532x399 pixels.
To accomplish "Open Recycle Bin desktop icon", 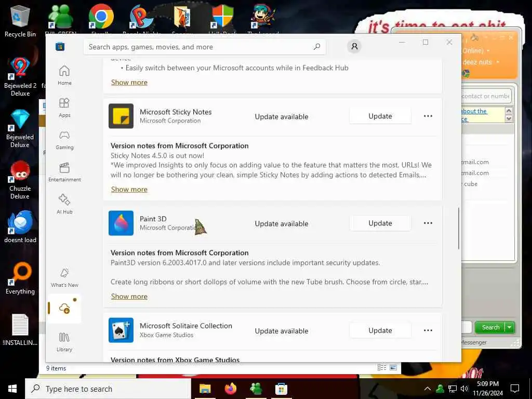I will coord(20,21).
